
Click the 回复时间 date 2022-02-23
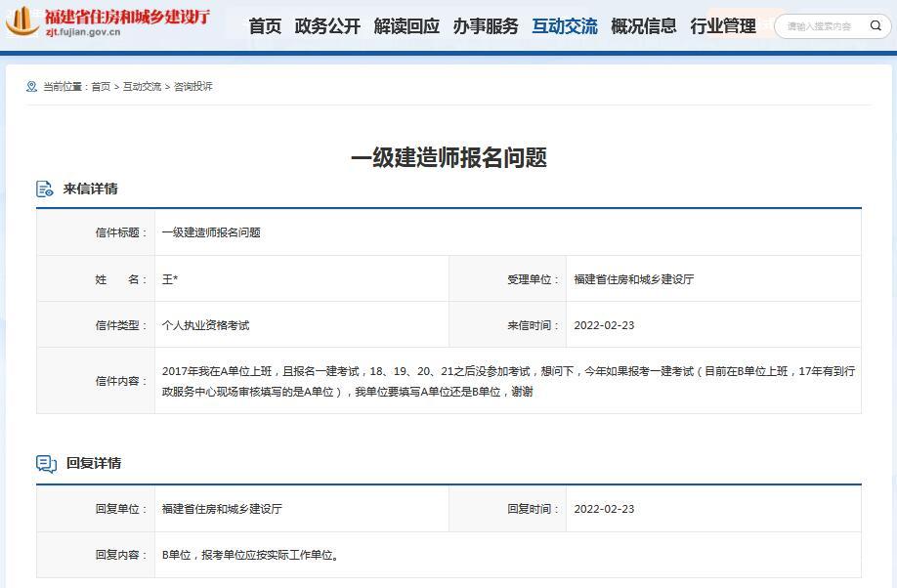pyautogui.click(x=604, y=509)
